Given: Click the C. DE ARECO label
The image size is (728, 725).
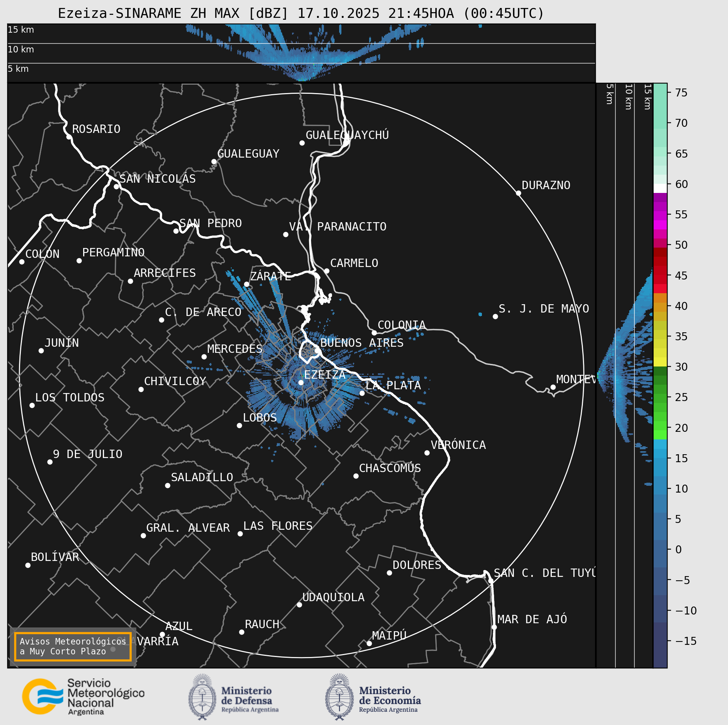Looking at the screenshot, I should [x=203, y=312].
